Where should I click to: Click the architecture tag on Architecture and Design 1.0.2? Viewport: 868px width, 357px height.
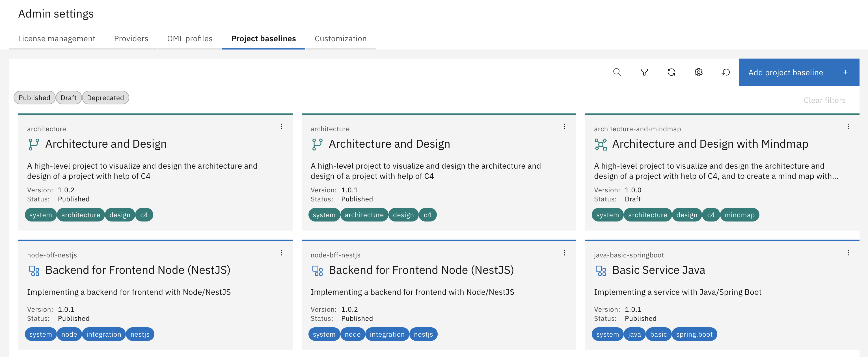tap(81, 215)
